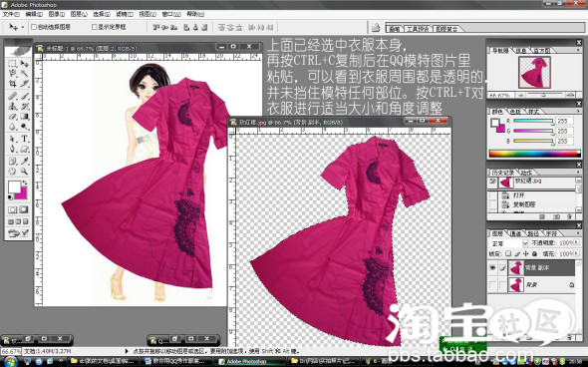588x367 pixels.
Task: Select the Hand tool
Action: click(13, 172)
